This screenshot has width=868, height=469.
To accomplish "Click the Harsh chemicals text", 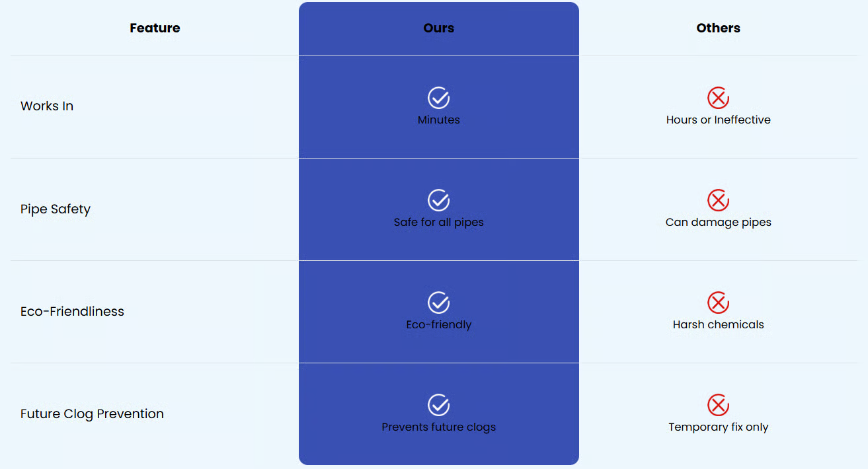I will (x=718, y=325).
